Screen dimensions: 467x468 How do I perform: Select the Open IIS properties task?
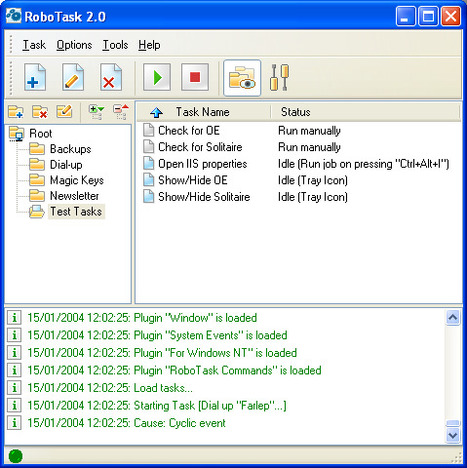tap(203, 164)
